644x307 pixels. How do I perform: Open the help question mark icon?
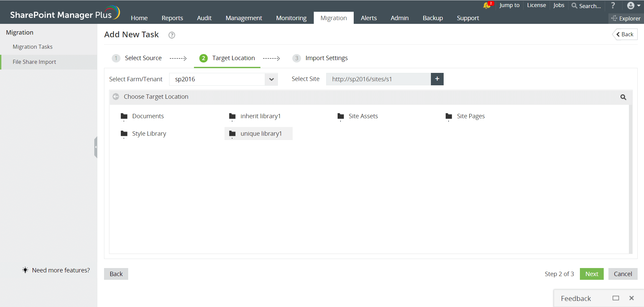[613, 5]
